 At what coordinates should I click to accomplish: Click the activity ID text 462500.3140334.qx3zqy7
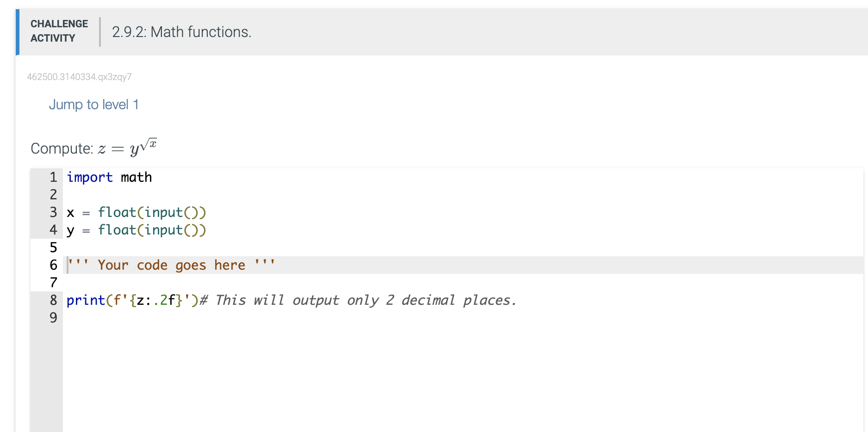pos(80,77)
